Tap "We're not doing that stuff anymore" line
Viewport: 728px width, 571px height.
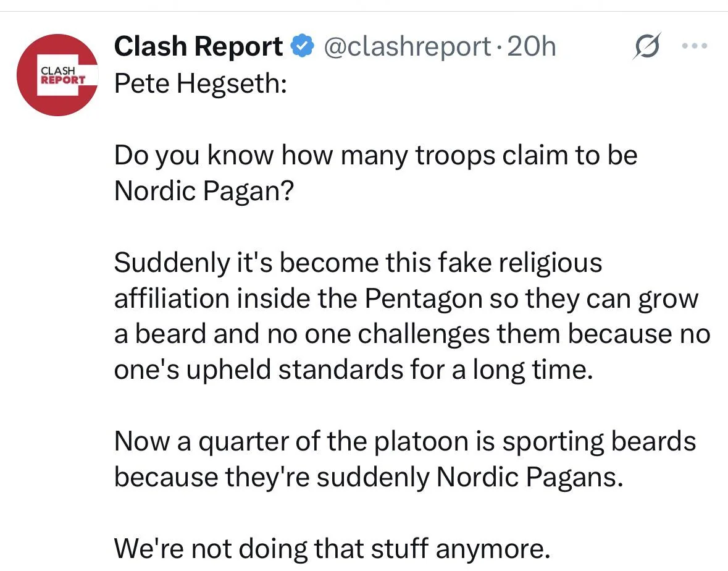332,549
